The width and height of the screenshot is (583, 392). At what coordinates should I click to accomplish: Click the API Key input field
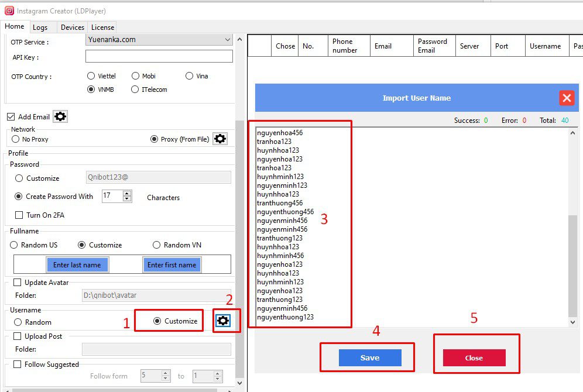pos(159,57)
